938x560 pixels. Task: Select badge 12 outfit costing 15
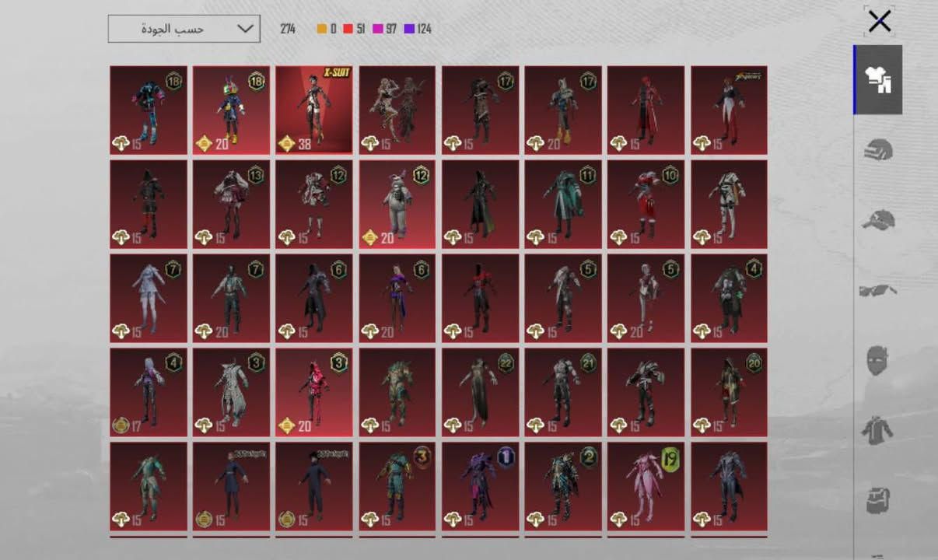point(314,204)
